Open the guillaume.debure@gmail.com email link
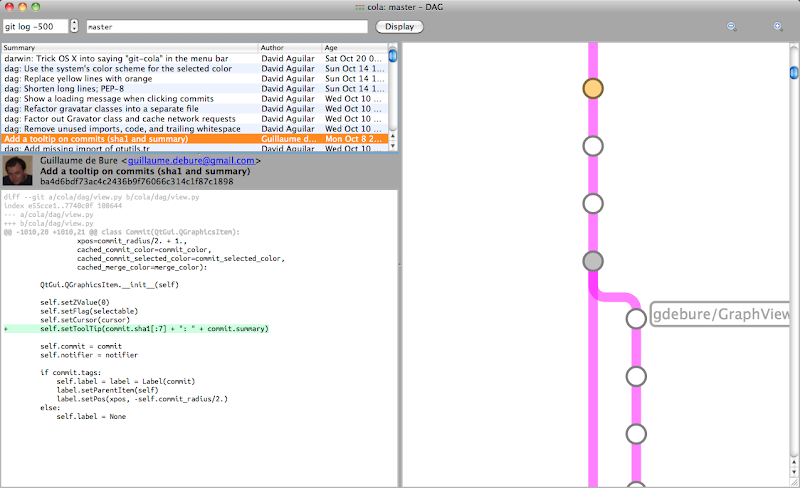The width and height of the screenshot is (800, 488). click(x=191, y=160)
